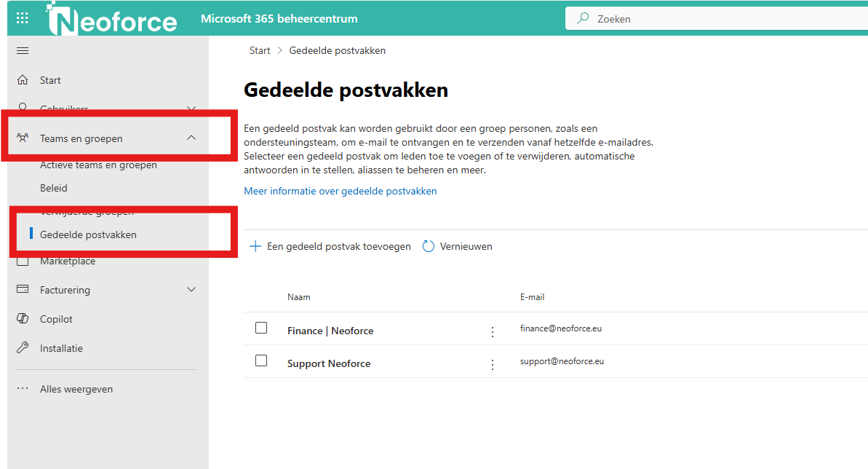The width and height of the screenshot is (868, 469).
Task: Click the ellipsis icon beside Alles weergeven
Action: [x=23, y=389]
